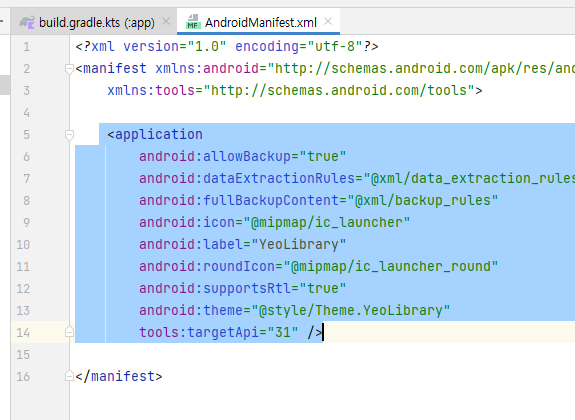This screenshot has height=420, width=575.
Task: Close the build.gradle.kts (:app) tab
Action: coord(166,21)
